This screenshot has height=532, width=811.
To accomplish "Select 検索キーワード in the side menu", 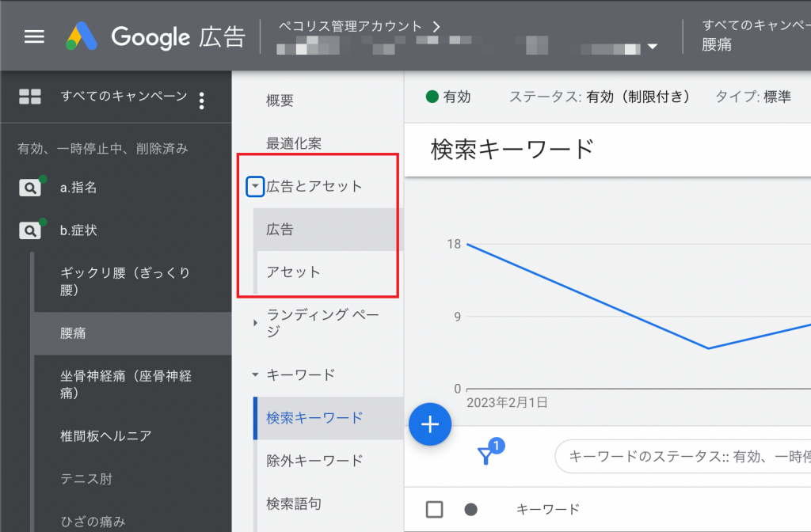I will (328, 418).
